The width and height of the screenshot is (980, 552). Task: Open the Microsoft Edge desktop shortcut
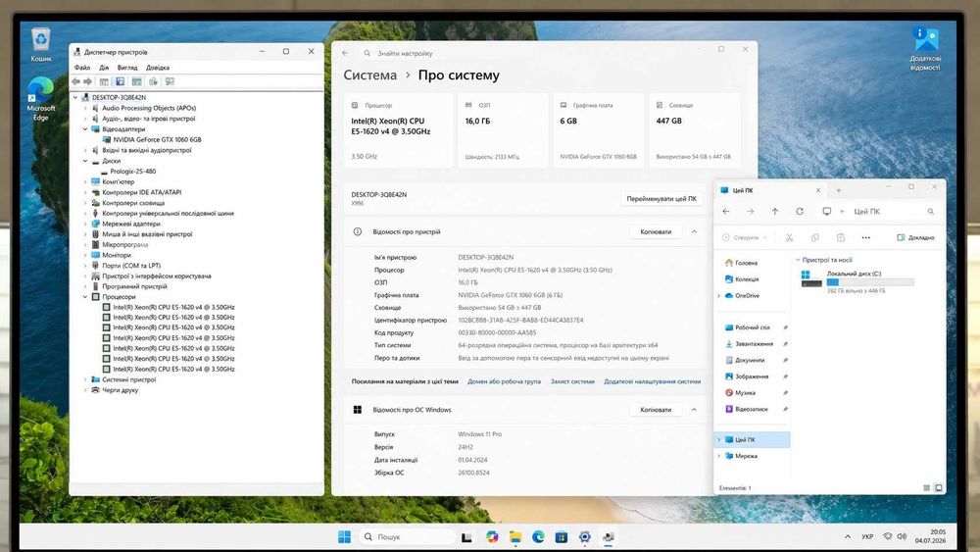click(40, 99)
